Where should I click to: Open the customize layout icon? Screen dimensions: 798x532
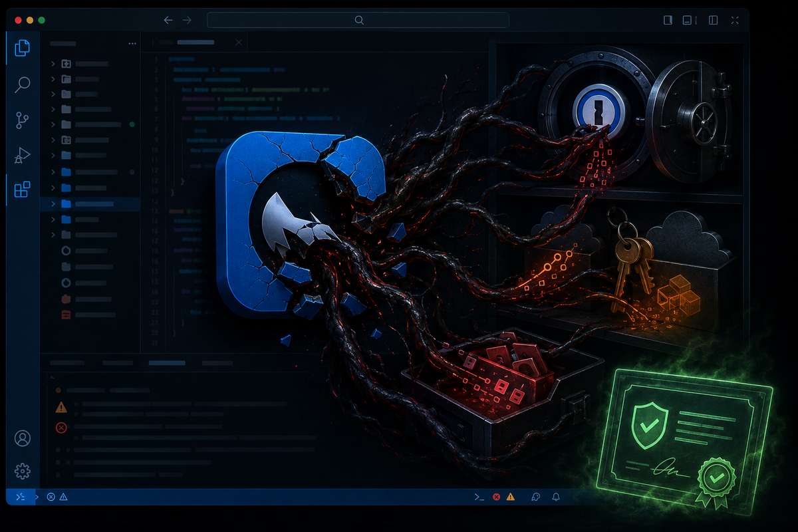point(735,20)
